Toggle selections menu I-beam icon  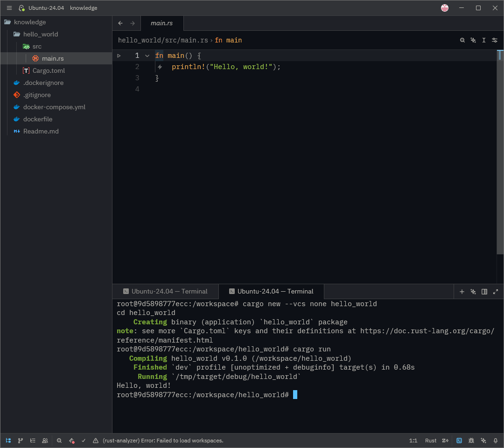pos(484,40)
